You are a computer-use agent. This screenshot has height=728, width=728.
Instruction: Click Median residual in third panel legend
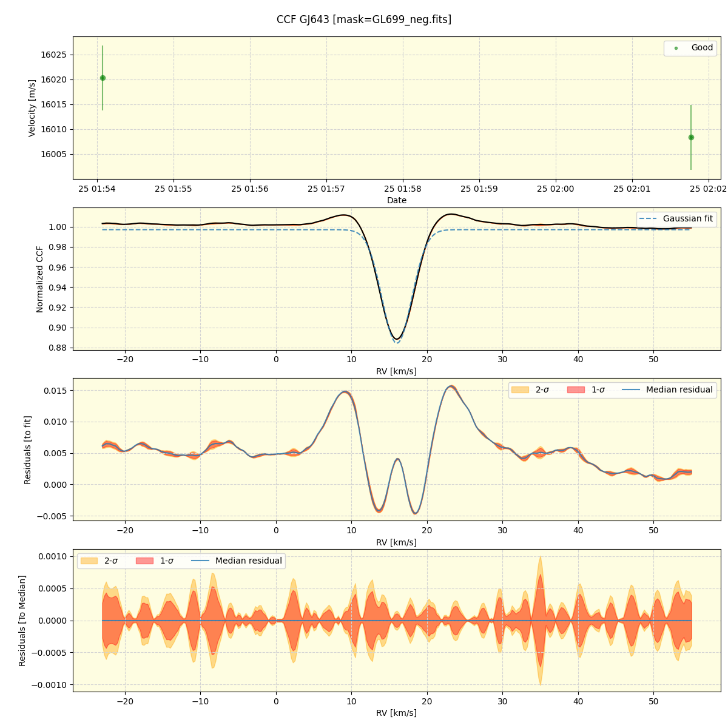[x=667, y=389]
